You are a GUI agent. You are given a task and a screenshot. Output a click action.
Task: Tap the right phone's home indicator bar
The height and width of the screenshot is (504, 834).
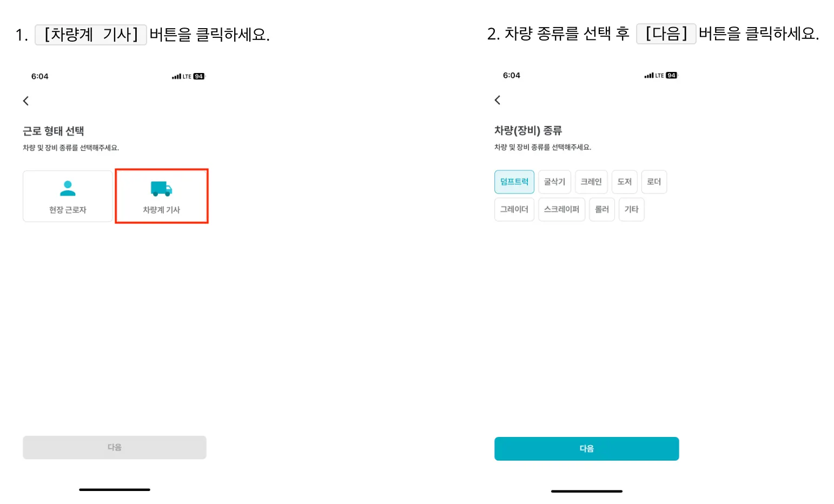[586, 491]
